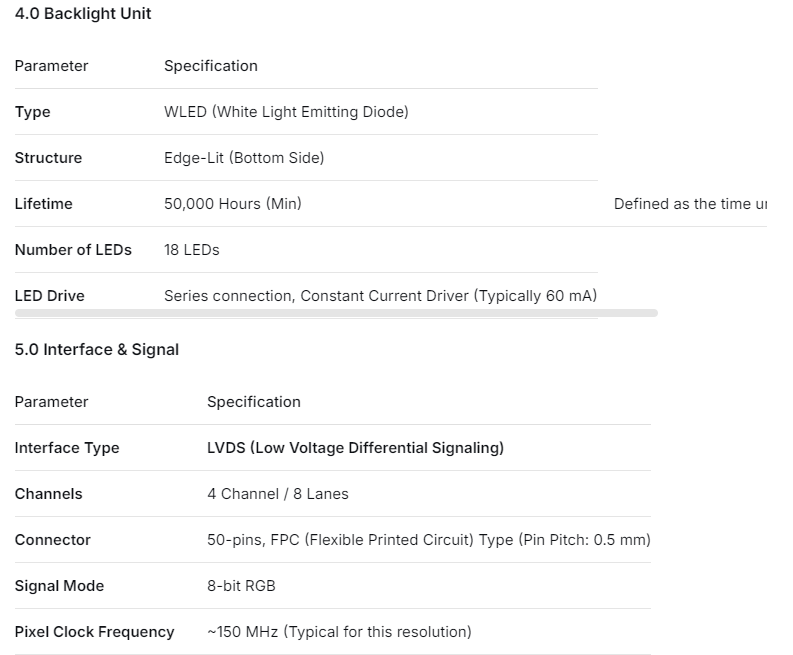Click the '5.0 Interface & Signal' heading
The height and width of the screenshot is (655, 793).
click(x=97, y=350)
